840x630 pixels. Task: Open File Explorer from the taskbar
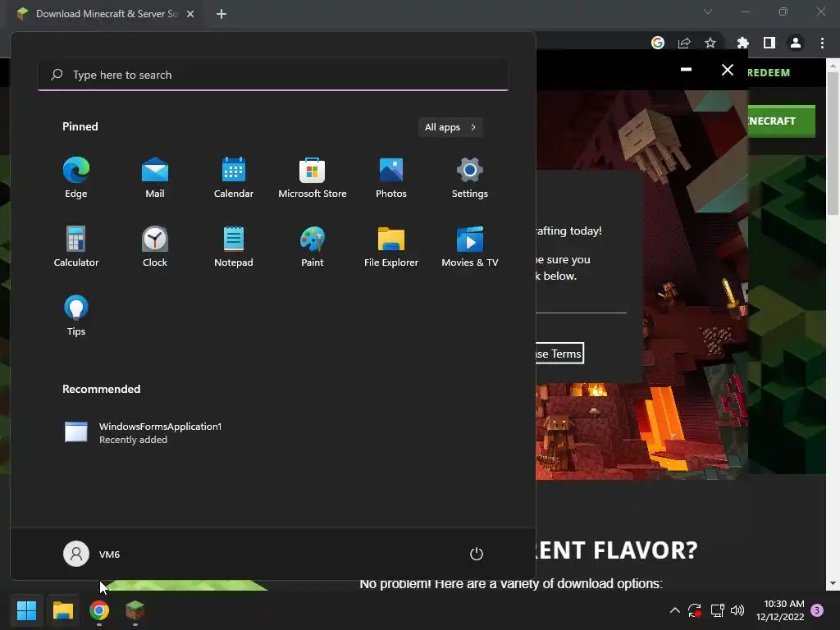62,610
